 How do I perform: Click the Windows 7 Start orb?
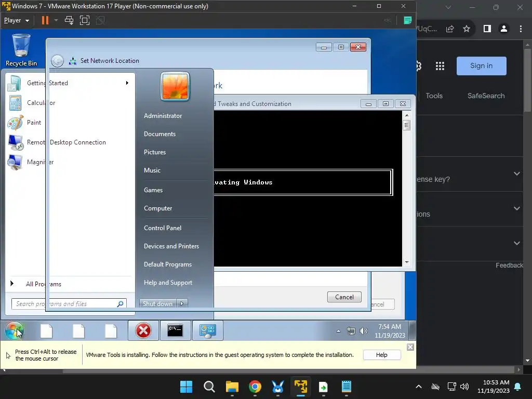coord(14,330)
